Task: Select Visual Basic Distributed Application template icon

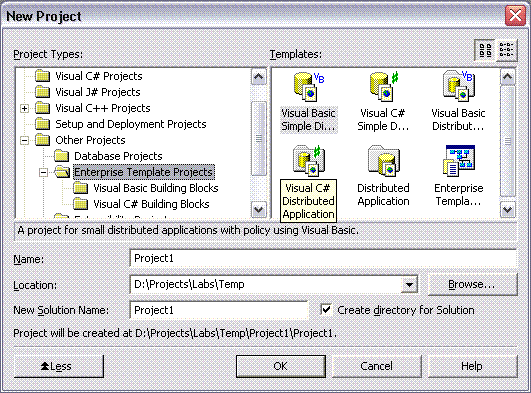Action: [459, 86]
